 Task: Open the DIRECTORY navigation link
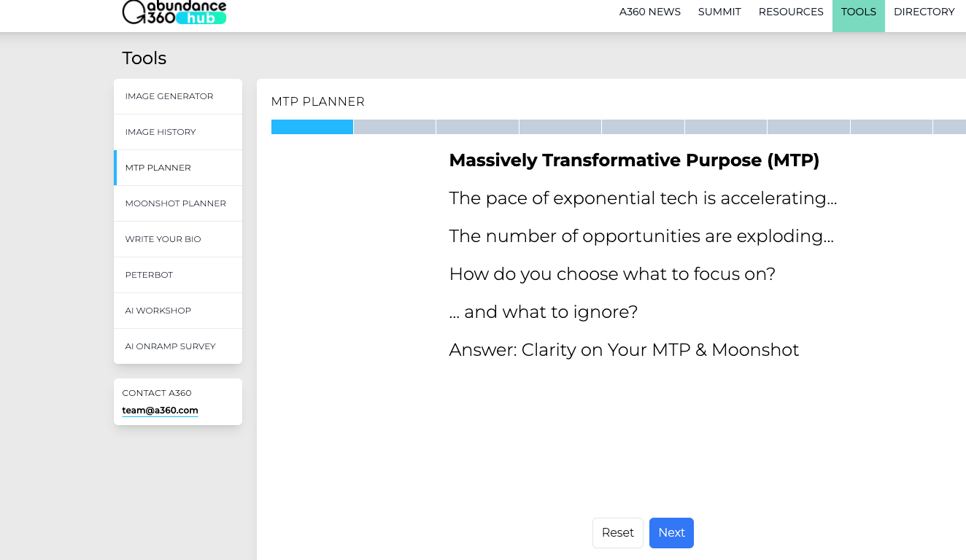click(924, 12)
